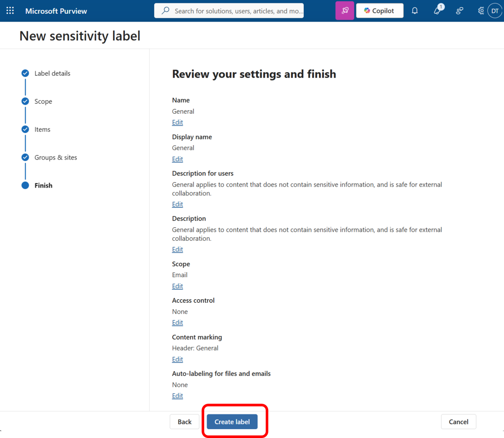Click the Microsoft Purview title
Screen dimensions: 504x438
[x=56, y=11]
